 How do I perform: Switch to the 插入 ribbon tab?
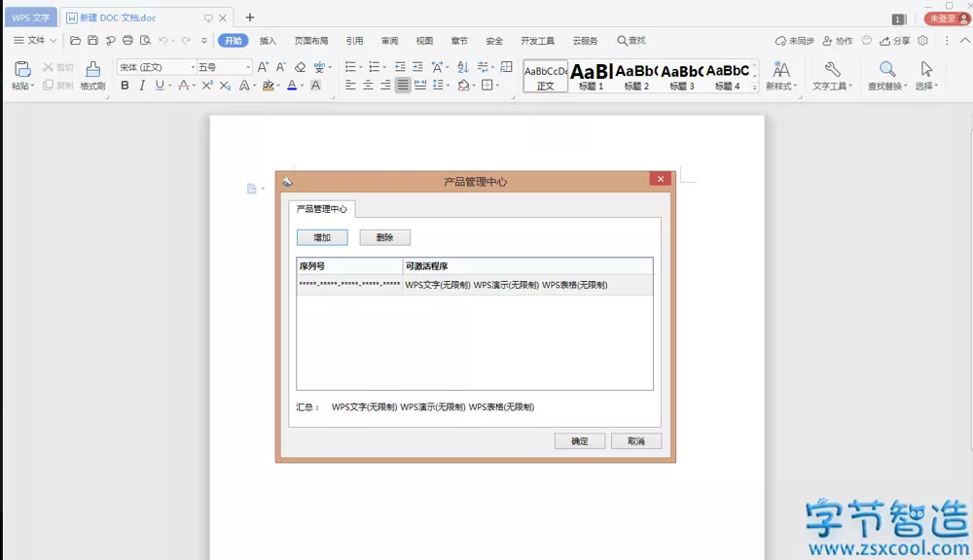coord(268,41)
